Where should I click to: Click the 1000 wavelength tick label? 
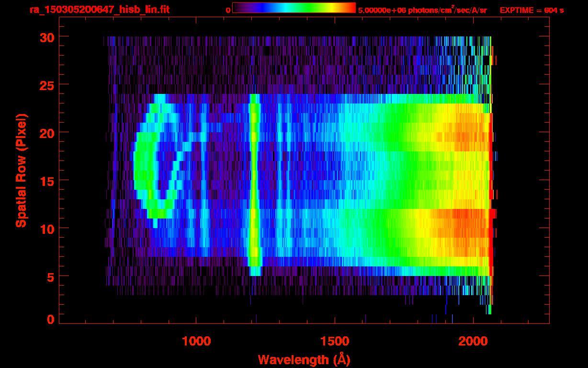tap(196, 341)
